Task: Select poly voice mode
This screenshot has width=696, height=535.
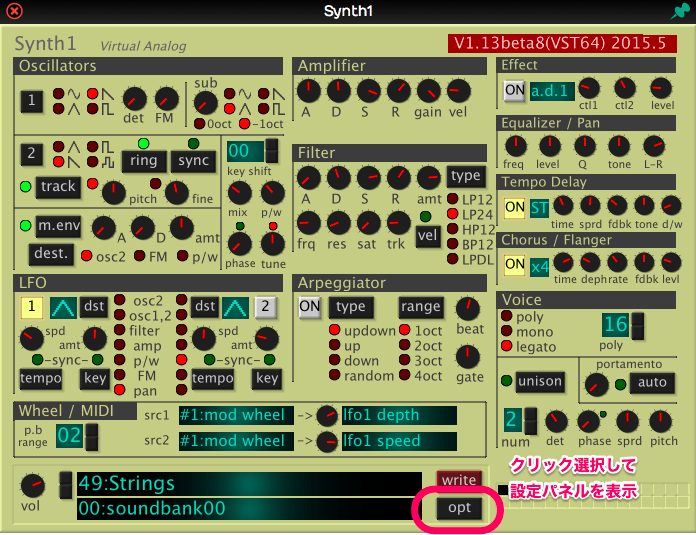Action: click(x=506, y=316)
